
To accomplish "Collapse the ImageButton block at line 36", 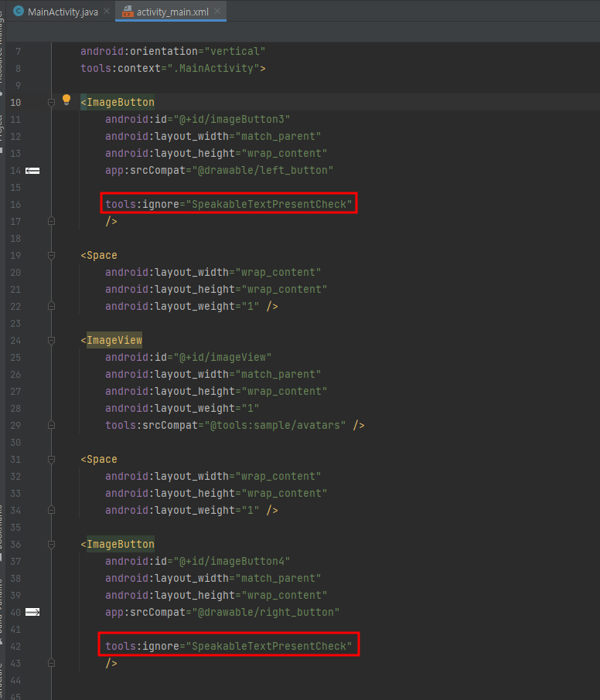I will click(x=51, y=544).
